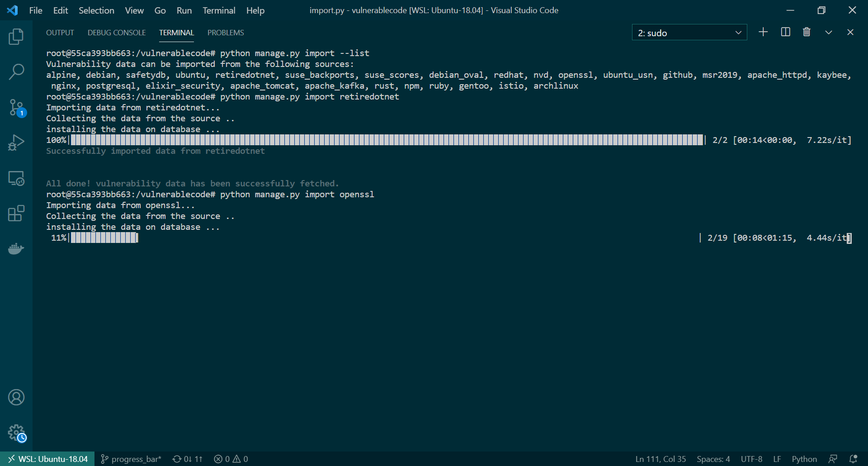Click 'Importing data from openssl...' line
Viewport: 868px width, 466px height.
click(x=121, y=205)
